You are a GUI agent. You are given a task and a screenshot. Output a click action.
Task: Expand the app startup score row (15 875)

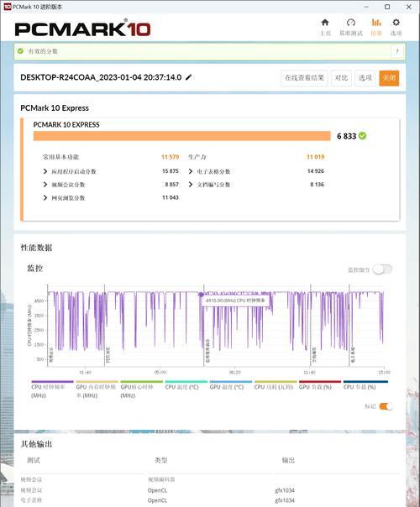coord(45,171)
